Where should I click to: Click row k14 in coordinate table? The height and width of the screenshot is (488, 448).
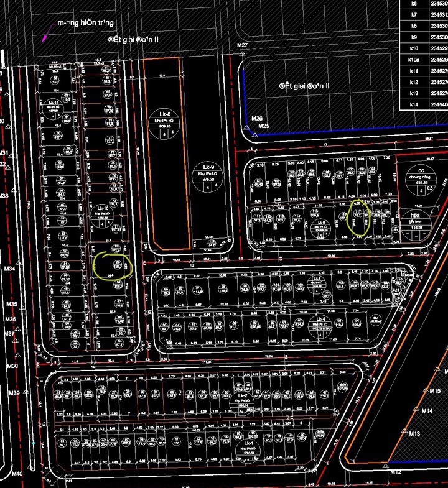coord(413,105)
